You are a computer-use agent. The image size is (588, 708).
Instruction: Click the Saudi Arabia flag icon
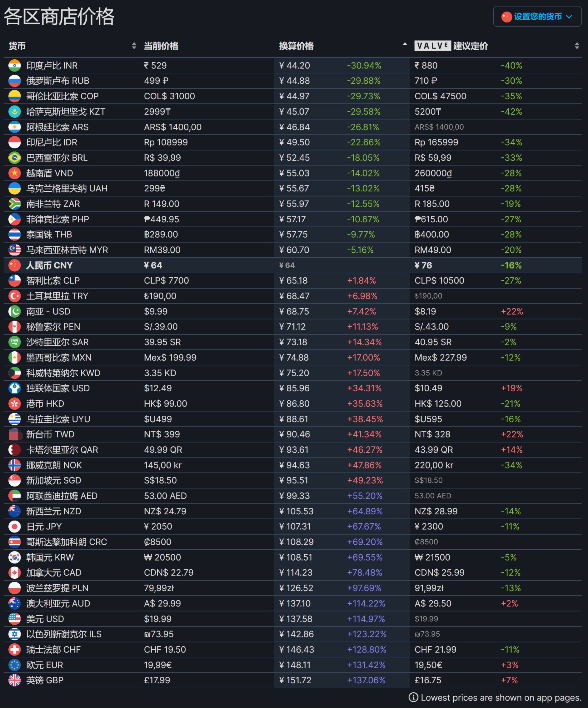point(14,342)
